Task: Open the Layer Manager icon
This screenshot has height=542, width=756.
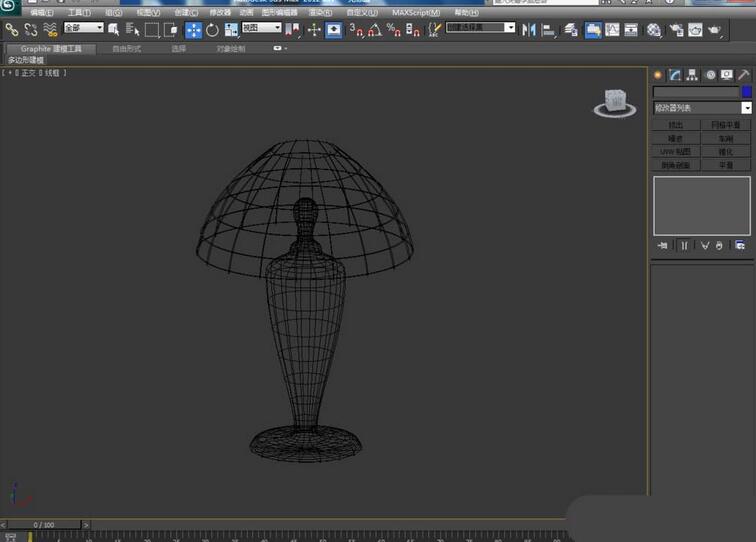Action: point(571,30)
